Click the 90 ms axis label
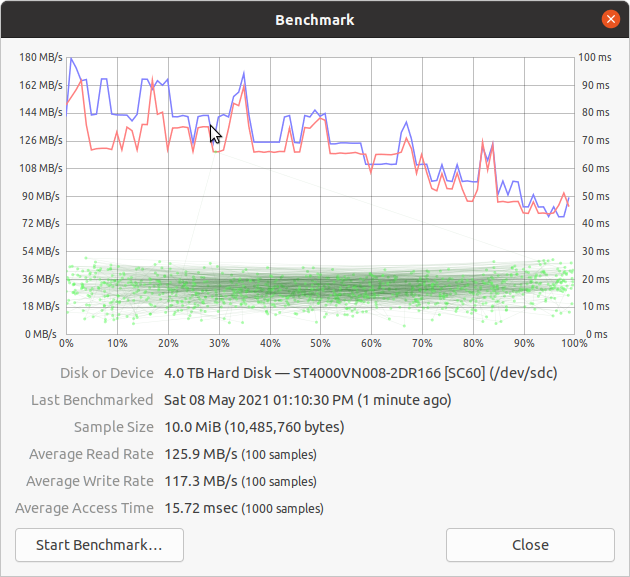 pyautogui.click(x=595, y=85)
